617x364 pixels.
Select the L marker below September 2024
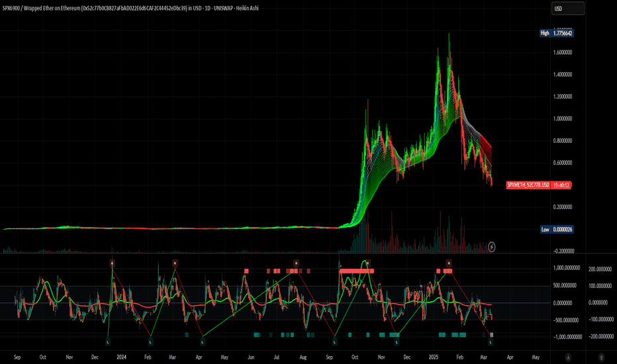tap(334, 342)
